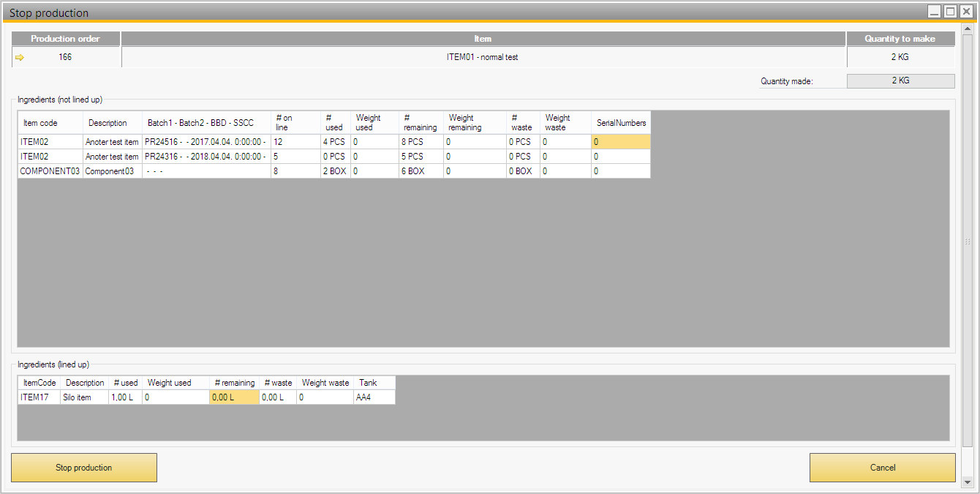Click the yellow arrow beside order 166
Screen dimensions: 980x494
click(20, 57)
